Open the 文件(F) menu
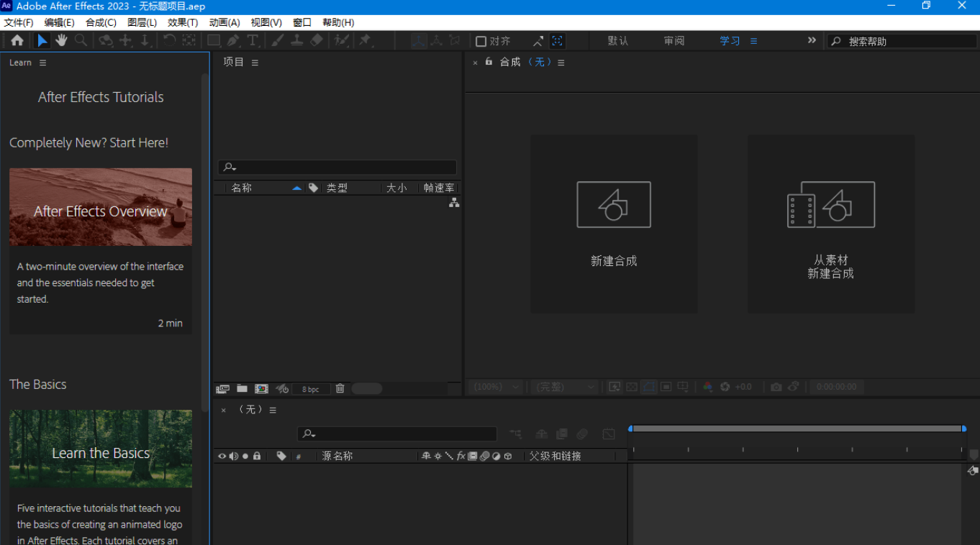 click(19, 23)
